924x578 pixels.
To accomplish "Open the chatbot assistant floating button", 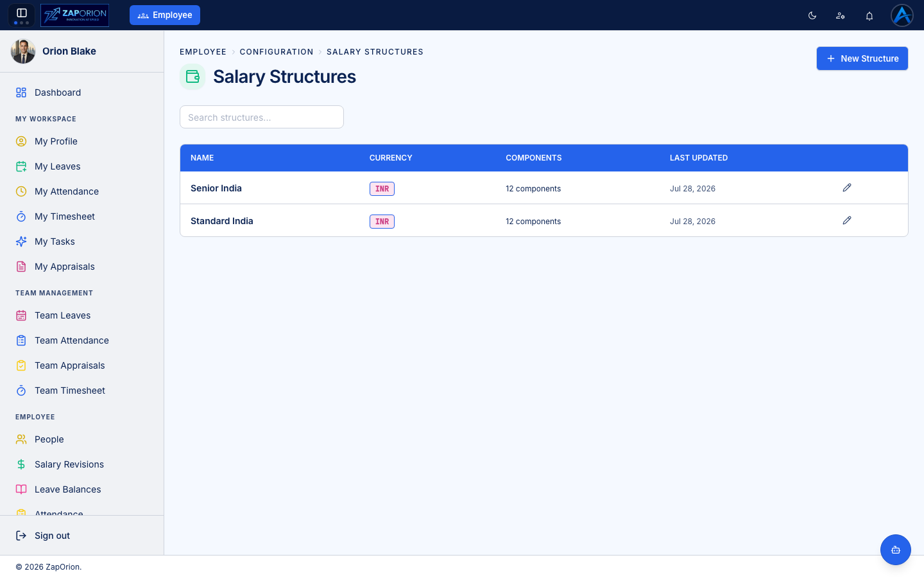I will (896, 550).
